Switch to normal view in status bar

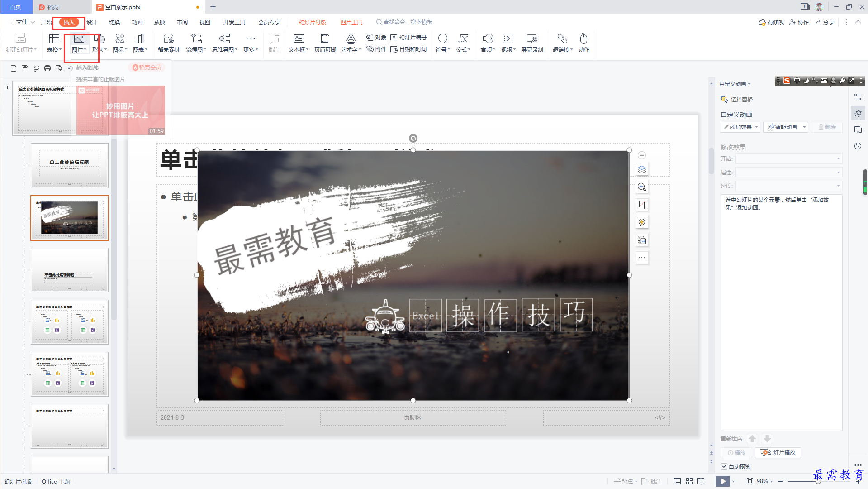[x=677, y=481]
